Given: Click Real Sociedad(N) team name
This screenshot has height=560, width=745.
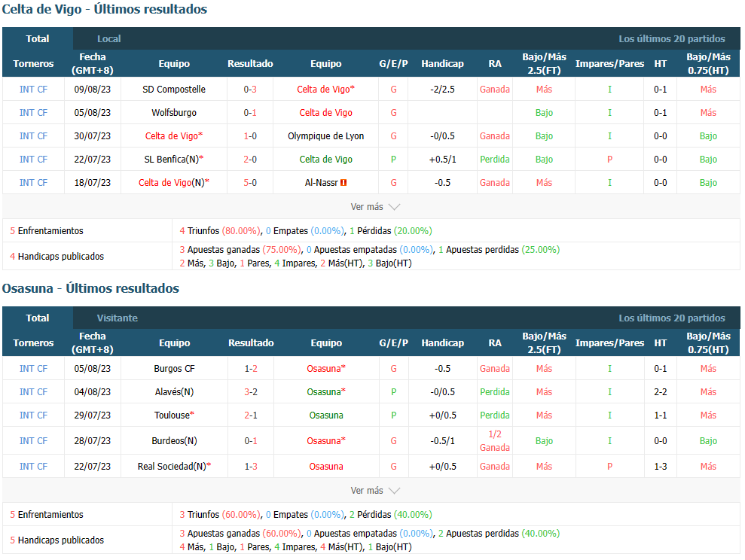Looking at the screenshot, I should point(172,467).
